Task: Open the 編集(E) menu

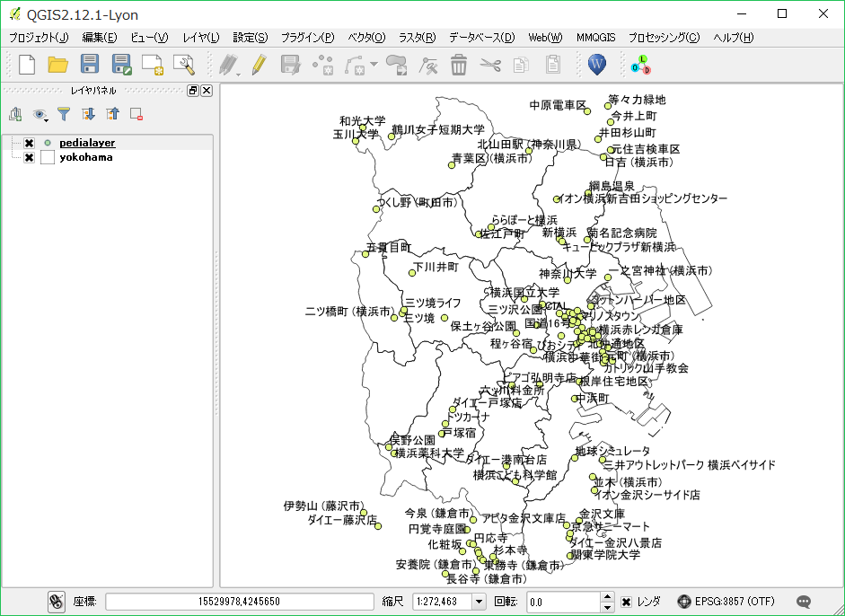Action: [x=99, y=37]
